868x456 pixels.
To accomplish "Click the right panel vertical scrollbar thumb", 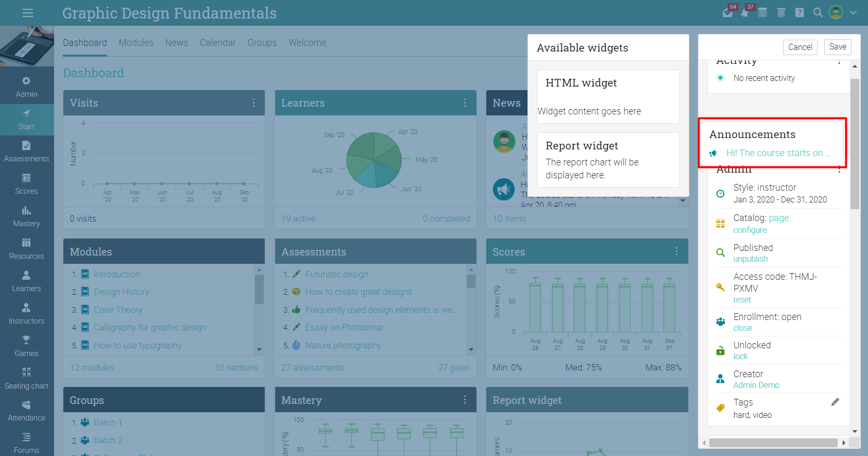I will 855,144.
